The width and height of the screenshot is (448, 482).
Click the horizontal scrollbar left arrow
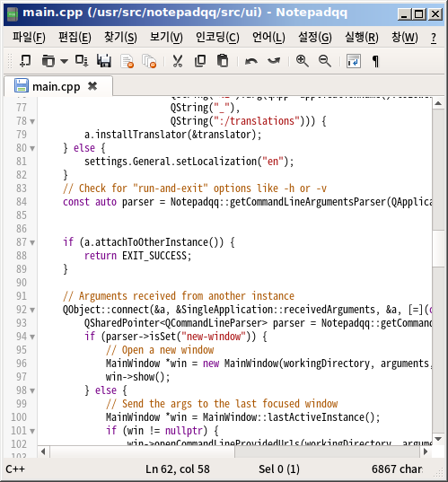(43, 451)
